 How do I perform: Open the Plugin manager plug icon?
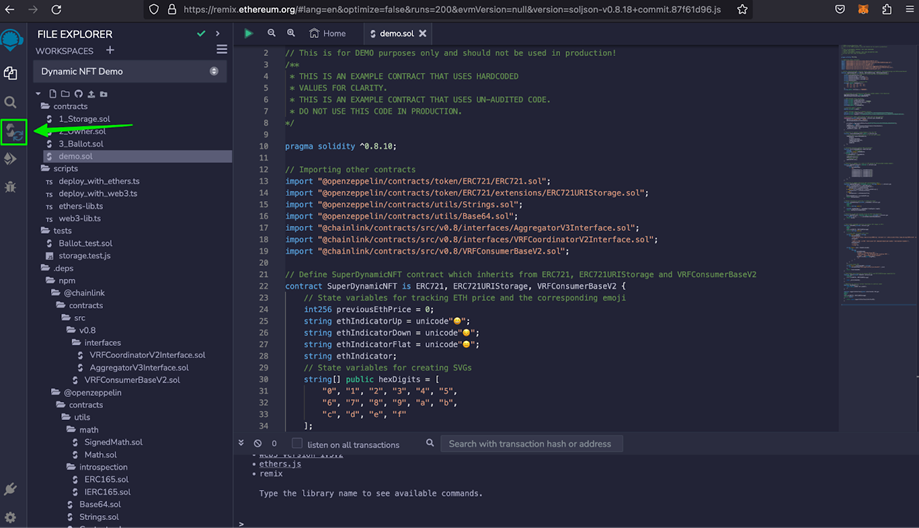tap(11, 489)
